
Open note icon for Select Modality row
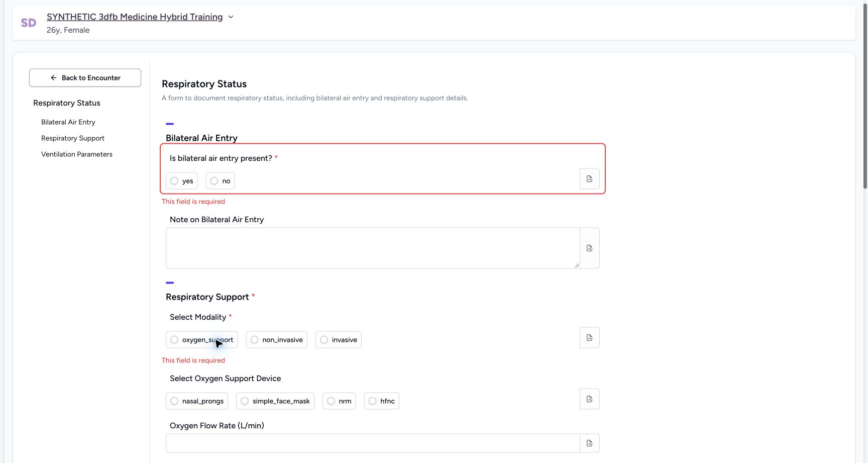coord(590,338)
